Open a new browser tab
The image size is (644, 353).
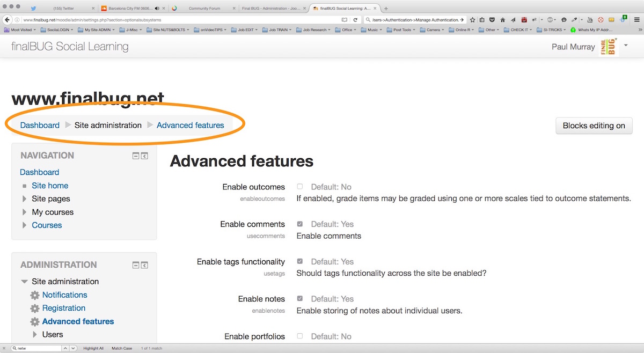tap(386, 9)
